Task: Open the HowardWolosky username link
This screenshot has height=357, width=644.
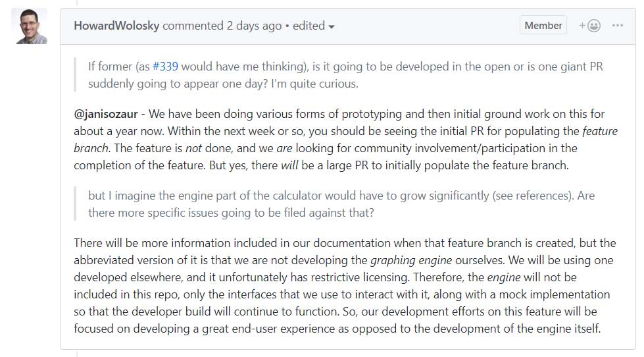Action: [x=116, y=26]
